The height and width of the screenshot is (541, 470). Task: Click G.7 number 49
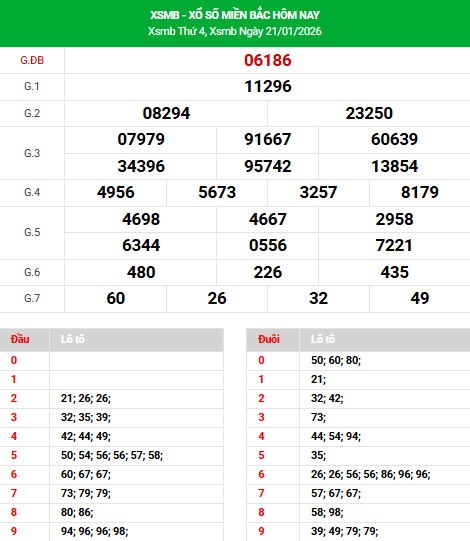[x=420, y=298]
